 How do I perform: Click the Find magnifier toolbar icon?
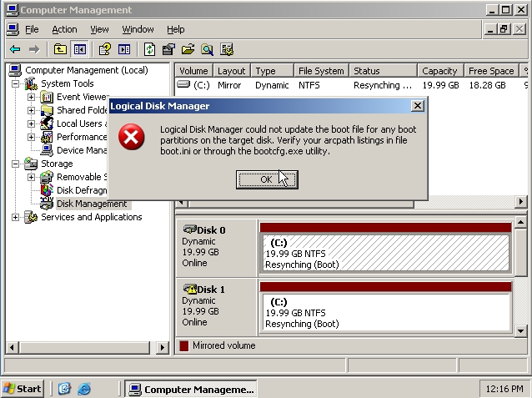207,49
